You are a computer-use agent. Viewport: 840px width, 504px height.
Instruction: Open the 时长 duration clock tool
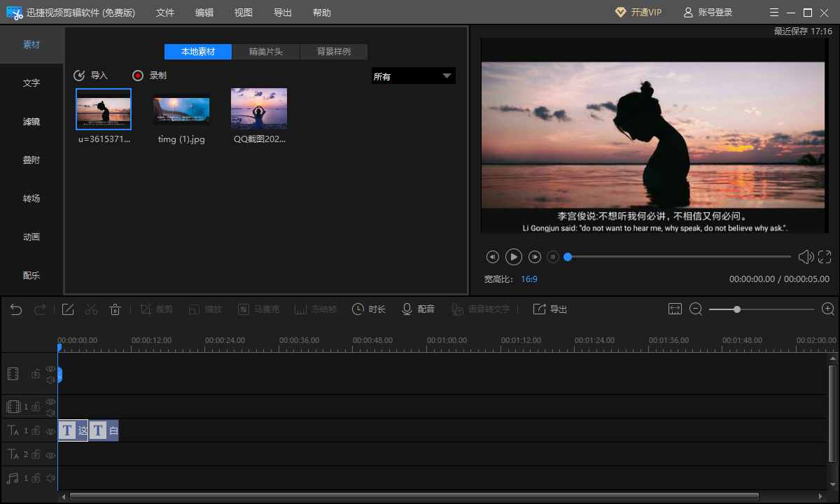click(x=369, y=309)
